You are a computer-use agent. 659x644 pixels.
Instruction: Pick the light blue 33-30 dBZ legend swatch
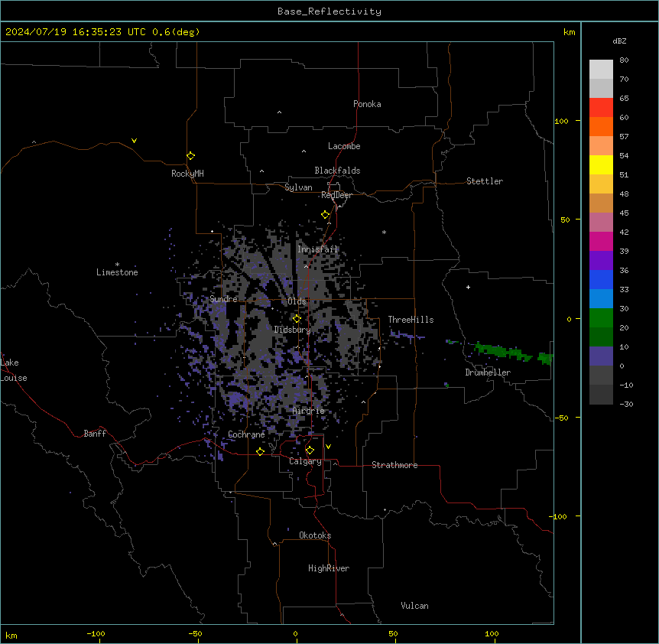601,298
